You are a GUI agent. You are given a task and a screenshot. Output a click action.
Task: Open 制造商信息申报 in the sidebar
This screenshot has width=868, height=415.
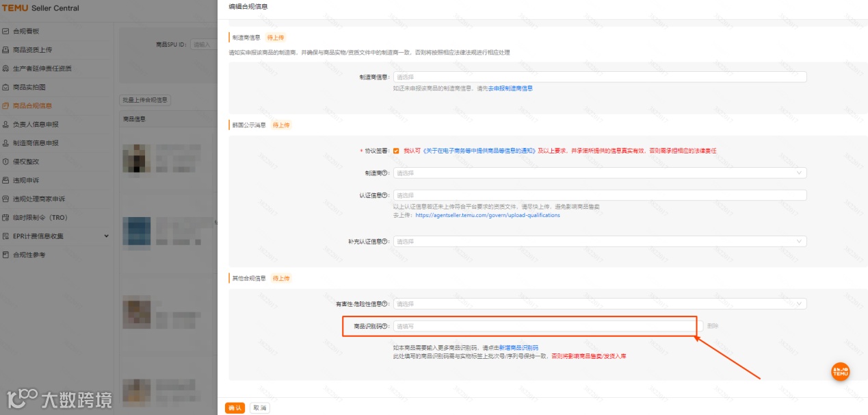tap(36, 143)
